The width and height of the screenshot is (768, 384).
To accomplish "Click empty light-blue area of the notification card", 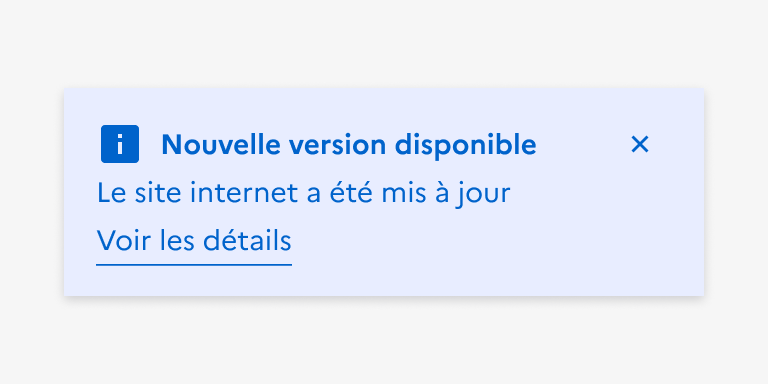I will point(490,245).
